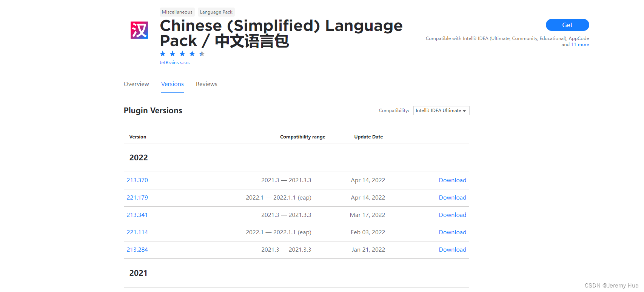Image resolution: width=644 pixels, height=292 pixels.
Task: Switch to the Overview tab
Action: tap(136, 84)
